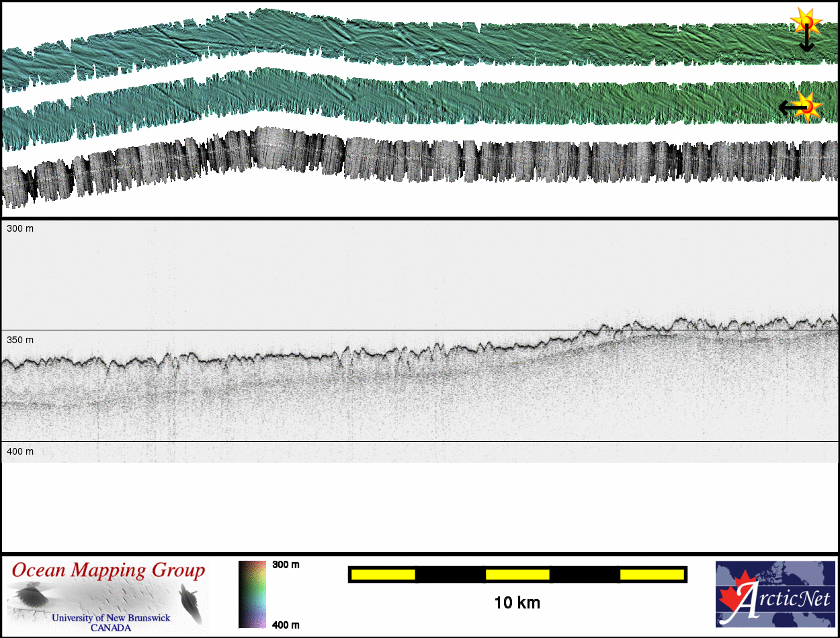The height and width of the screenshot is (638, 840).
Task: Select the University of New Brunswick CANADA text
Action: click(111, 623)
